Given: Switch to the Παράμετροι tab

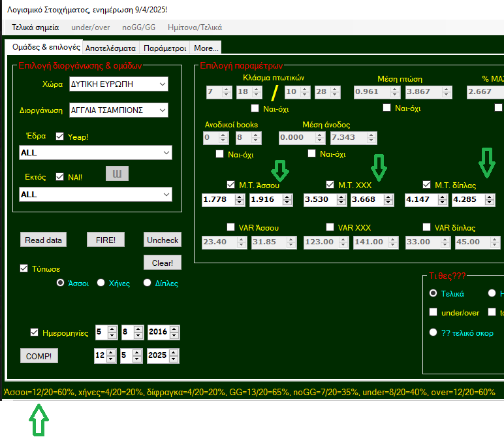Looking at the screenshot, I should coord(165,48).
